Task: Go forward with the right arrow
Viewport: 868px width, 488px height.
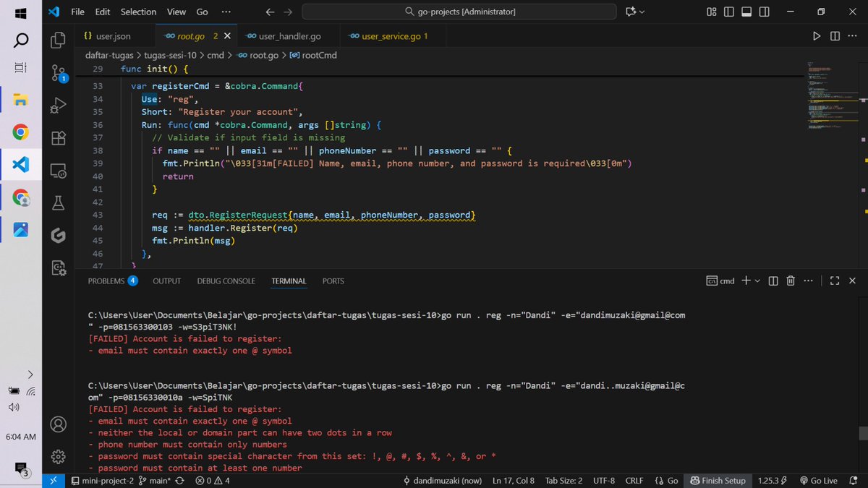Action: pos(288,12)
